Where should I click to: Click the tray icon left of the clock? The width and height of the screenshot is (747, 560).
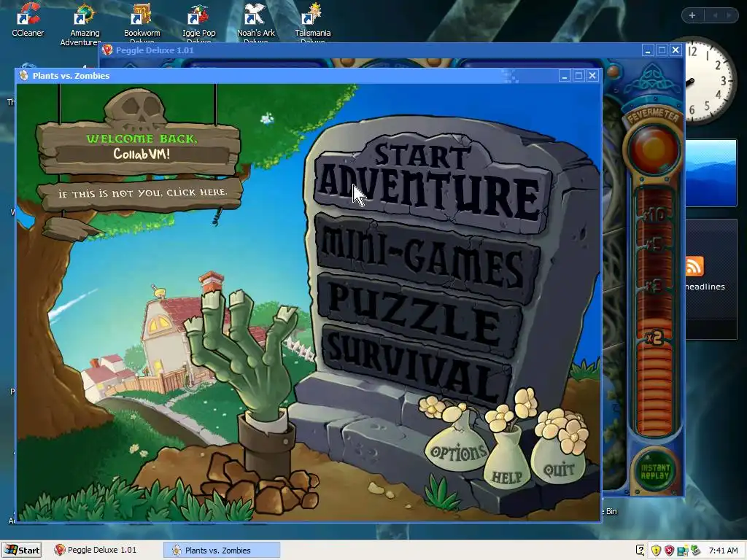(695, 551)
